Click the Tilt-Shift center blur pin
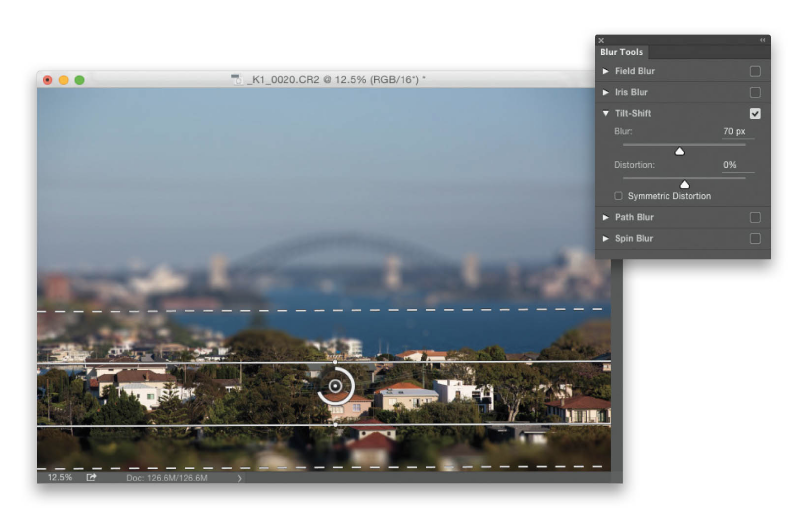Image resolution: width=810 pixels, height=525 pixels. 335,386
